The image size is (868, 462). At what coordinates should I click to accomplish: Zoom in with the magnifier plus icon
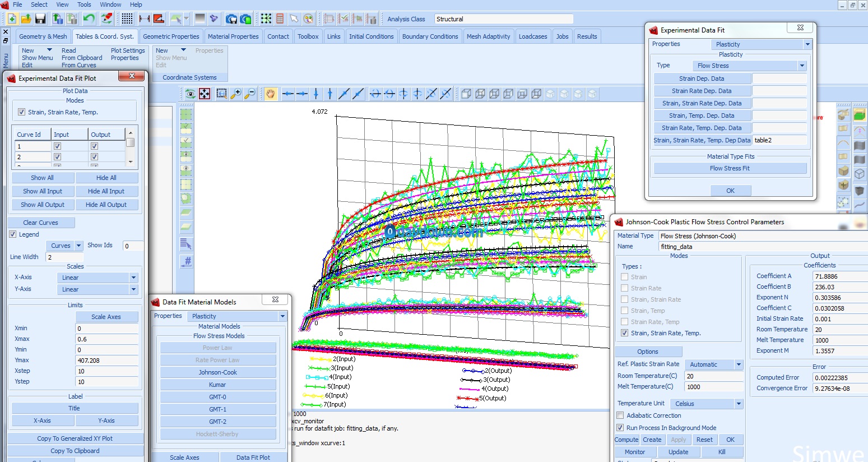coord(236,94)
